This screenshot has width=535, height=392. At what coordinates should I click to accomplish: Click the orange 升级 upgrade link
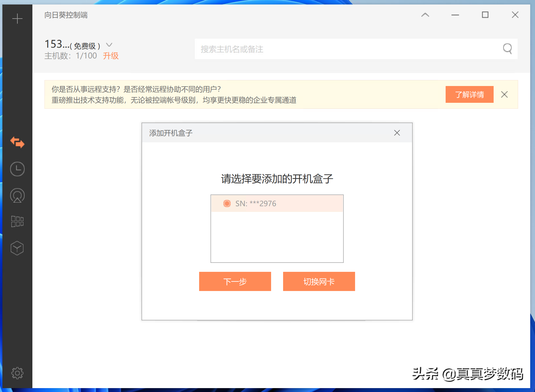(111, 56)
